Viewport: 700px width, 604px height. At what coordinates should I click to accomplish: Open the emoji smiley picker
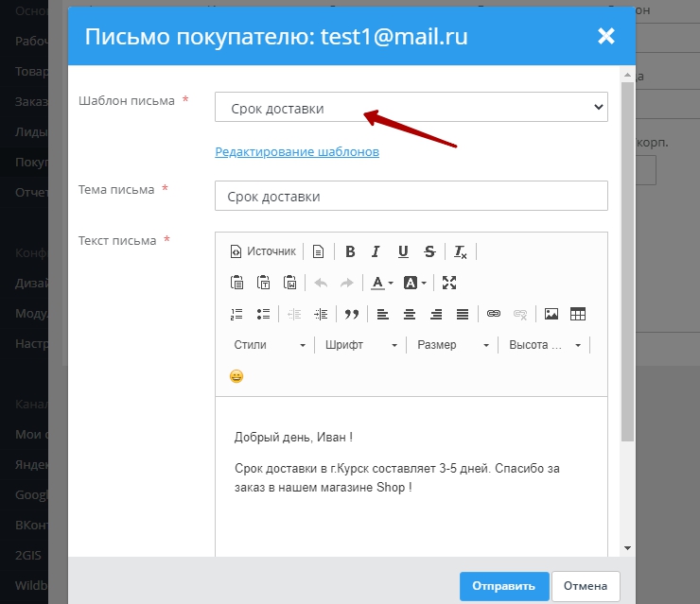[x=236, y=376]
